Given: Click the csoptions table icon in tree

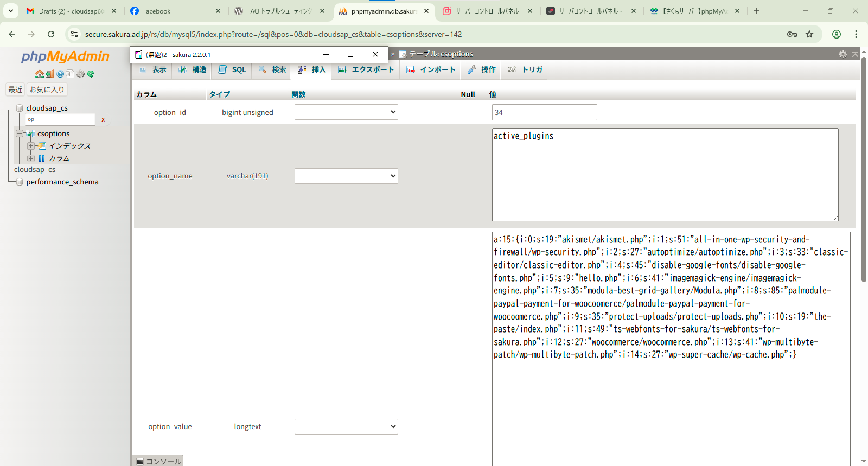Looking at the screenshot, I should (x=31, y=133).
